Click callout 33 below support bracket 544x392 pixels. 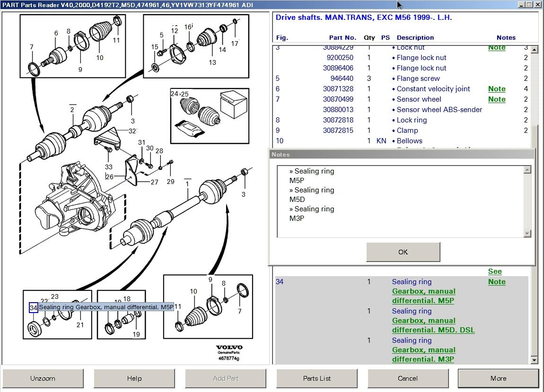coord(109,167)
